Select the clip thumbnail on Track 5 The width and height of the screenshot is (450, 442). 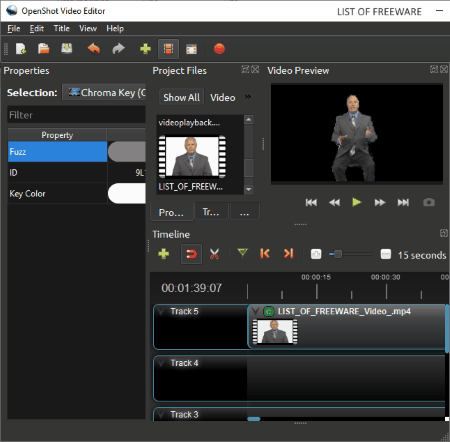coord(275,331)
